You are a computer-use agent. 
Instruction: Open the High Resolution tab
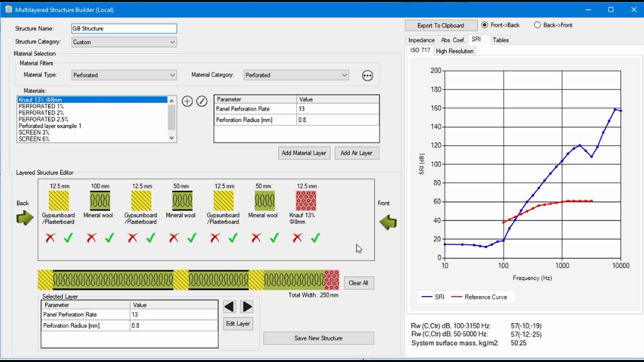pyautogui.click(x=454, y=51)
